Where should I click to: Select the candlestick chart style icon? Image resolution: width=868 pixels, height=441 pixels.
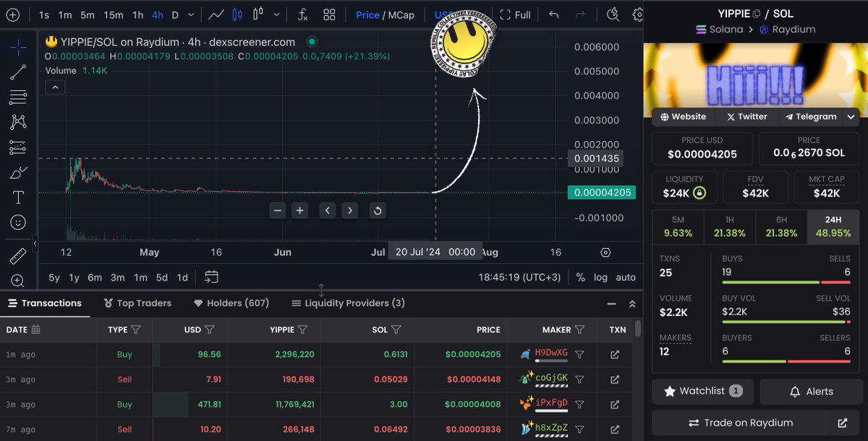(x=237, y=14)
